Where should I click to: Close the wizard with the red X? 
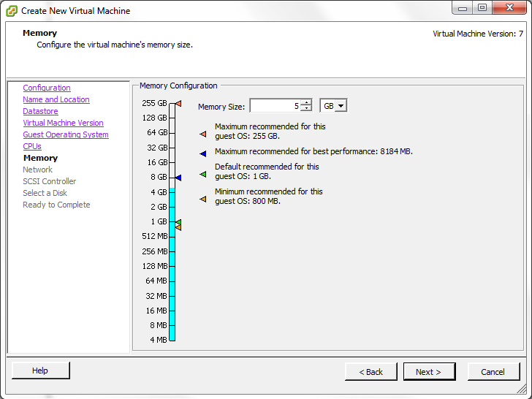point(509,8)
